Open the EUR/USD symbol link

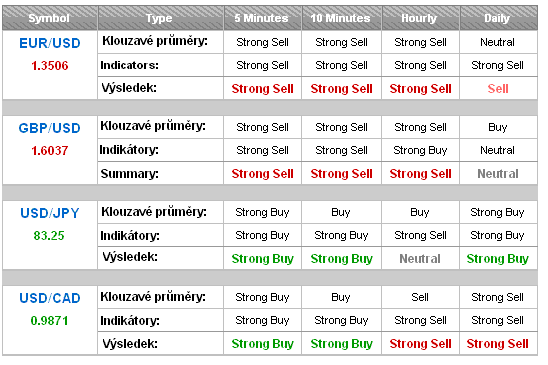pyautogui.click(x=50, y=43)
